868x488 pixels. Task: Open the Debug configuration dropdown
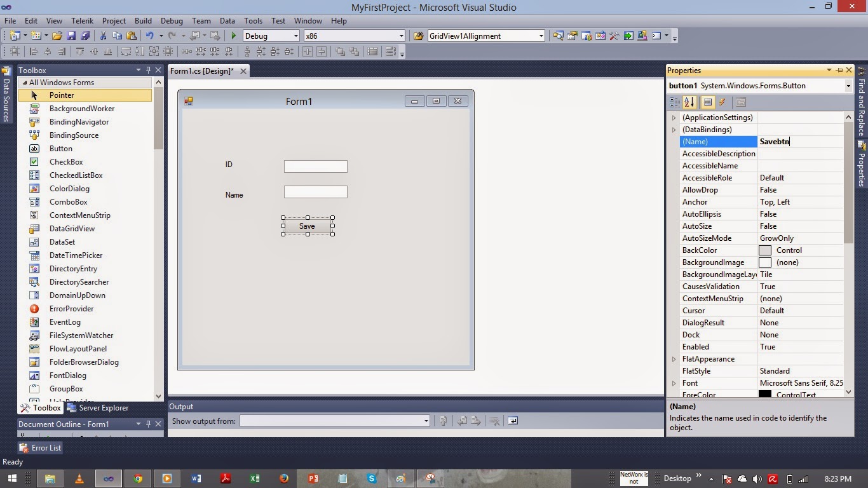(x=295, y=36)
